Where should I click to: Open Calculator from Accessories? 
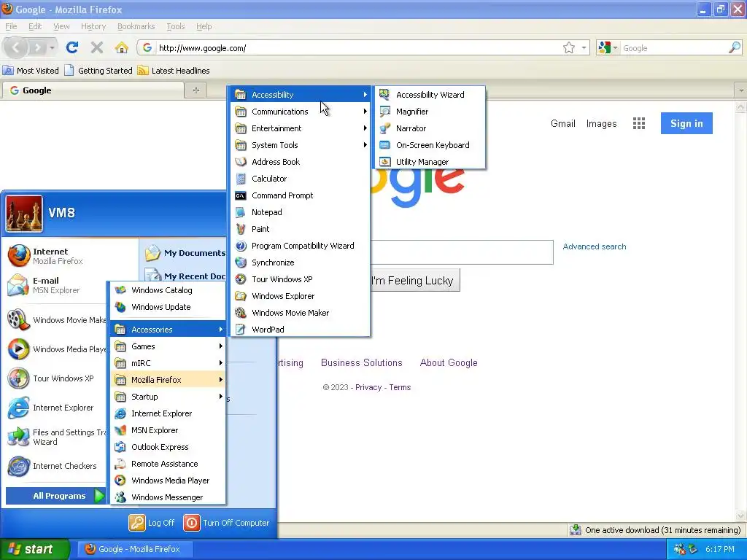point(300,179)
